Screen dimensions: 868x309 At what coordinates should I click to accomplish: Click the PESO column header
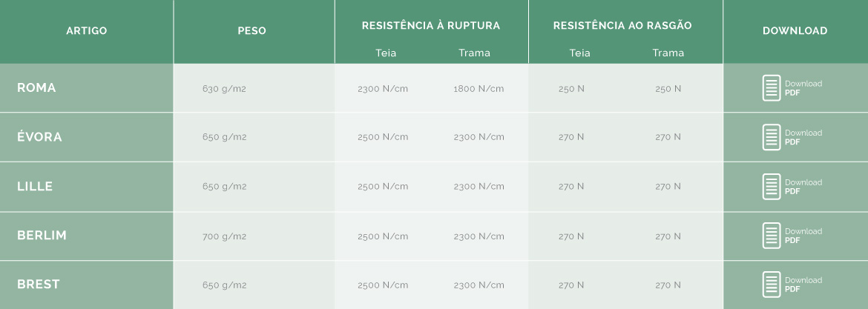click(252, 31)
